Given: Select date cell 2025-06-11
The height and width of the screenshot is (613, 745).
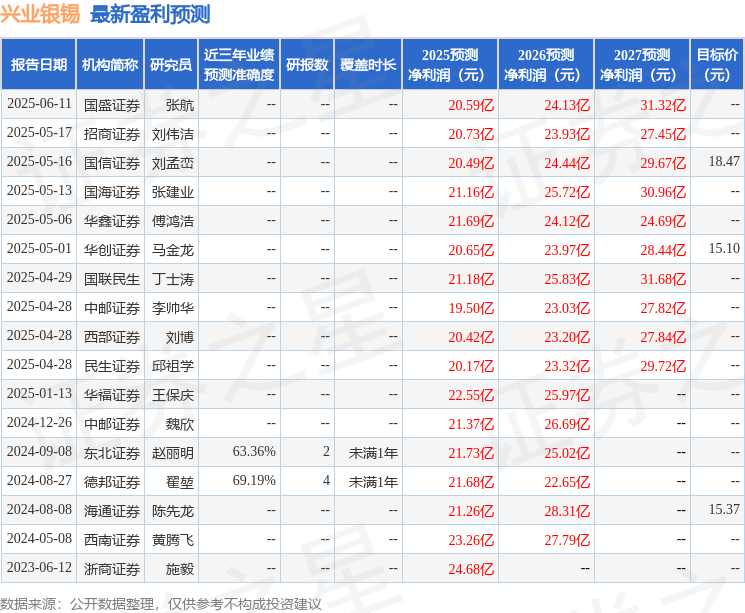Looking at the screenshot, I should pyautogui.click(x=39, y=104).
